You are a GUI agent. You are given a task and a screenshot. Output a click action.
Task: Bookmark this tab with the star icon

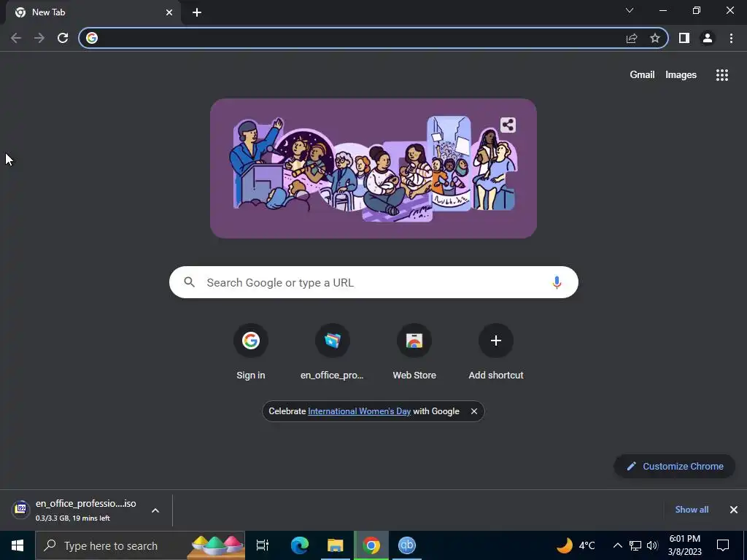pyautogui.click(x=655, y=38)
